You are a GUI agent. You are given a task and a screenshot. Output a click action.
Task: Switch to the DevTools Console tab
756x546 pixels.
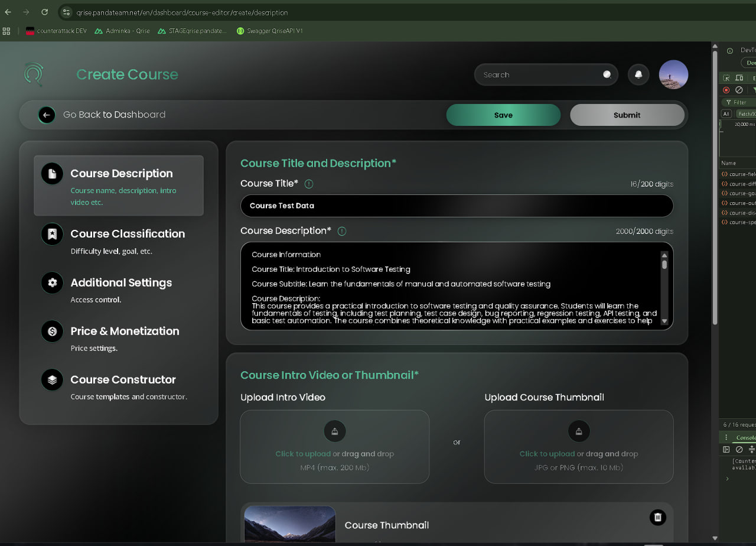(745, 438)
